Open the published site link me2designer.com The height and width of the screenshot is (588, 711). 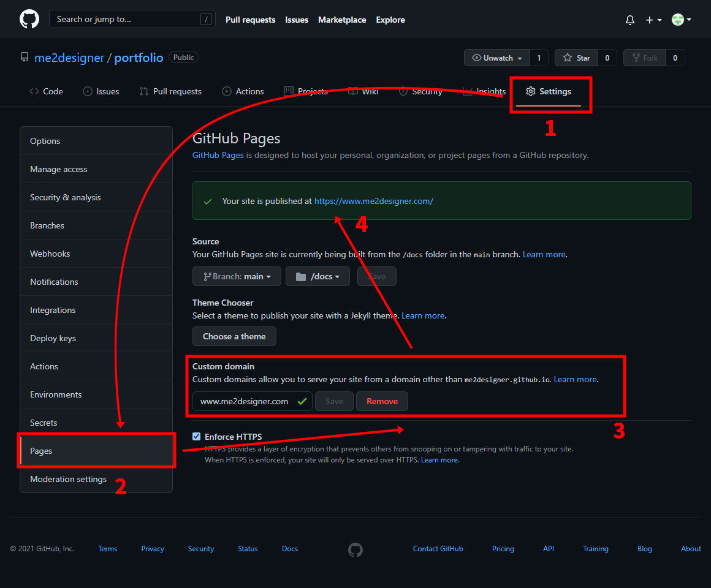[374, 201]
